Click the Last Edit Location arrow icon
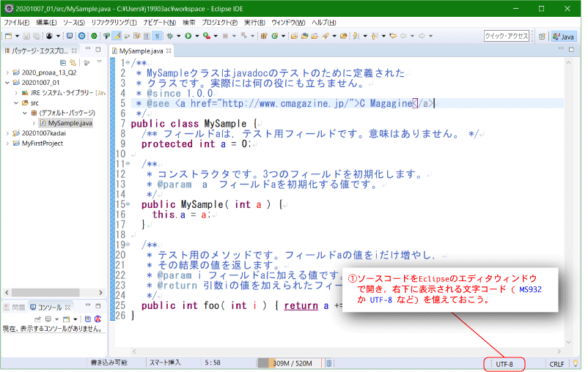This screenshot has height=372, width=588. pos(393,36)
